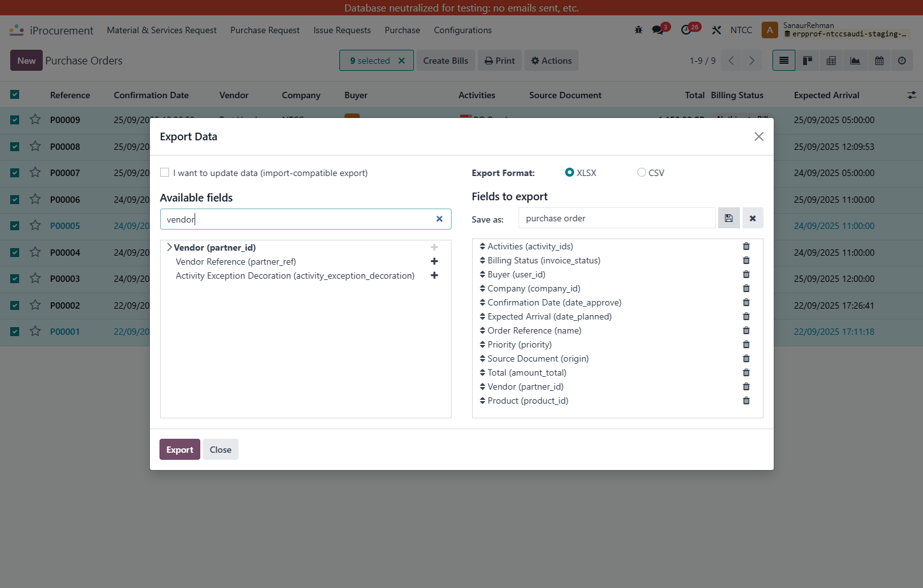923x588 pixels.
Task: Switch to kanban view icon
Action: point(808,61)
